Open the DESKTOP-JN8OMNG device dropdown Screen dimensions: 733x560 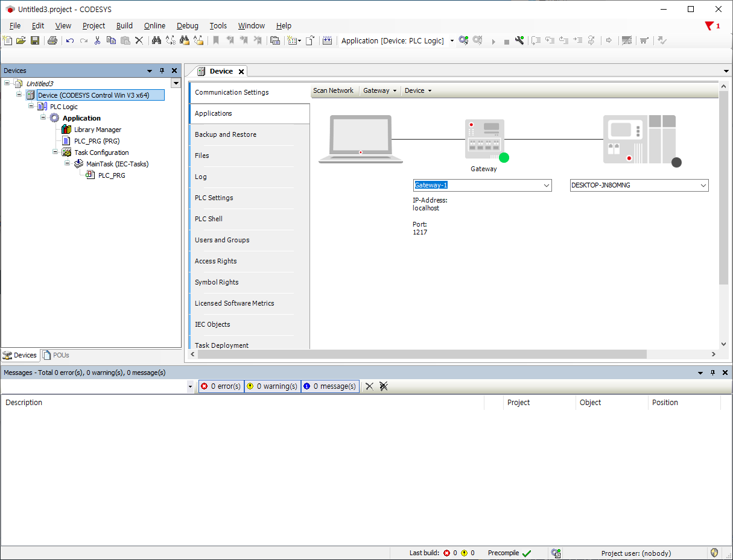(639, 186)
